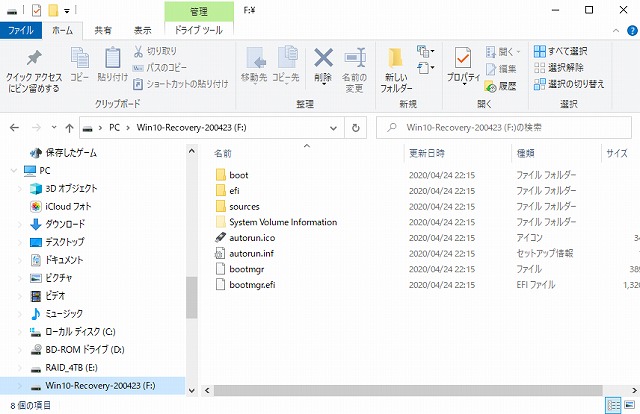
Task: Open the recent locations dropdown arrow
Action: (x=54, y=128)
